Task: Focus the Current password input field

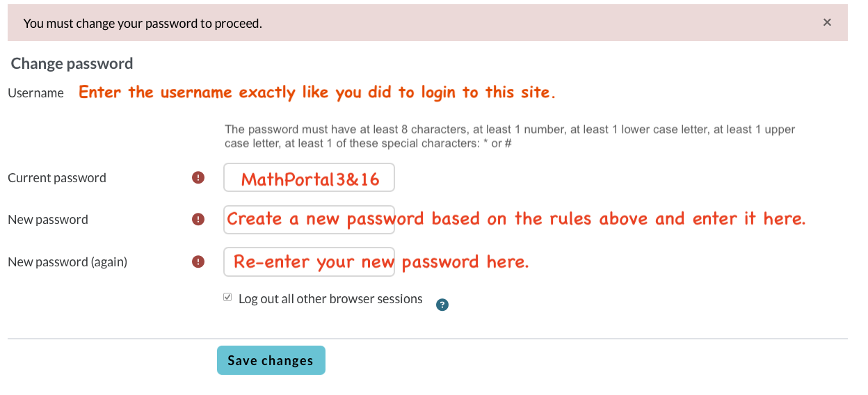Action: 309,178
